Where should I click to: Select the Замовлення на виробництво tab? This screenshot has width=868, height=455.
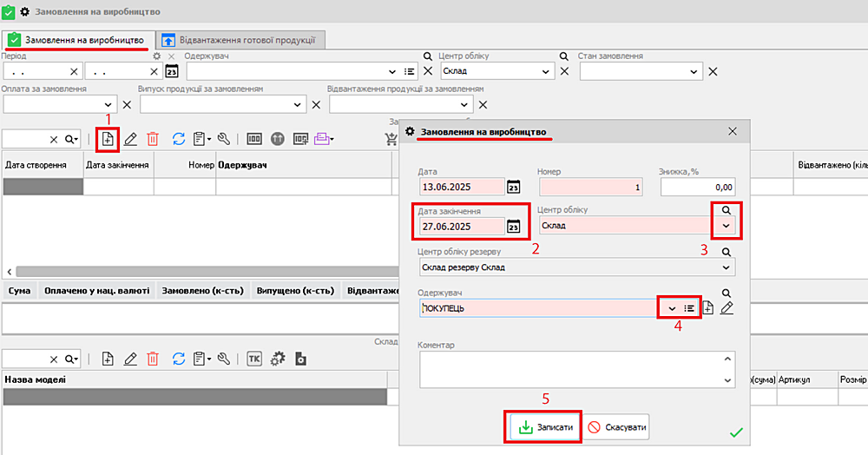pos(76,40)
